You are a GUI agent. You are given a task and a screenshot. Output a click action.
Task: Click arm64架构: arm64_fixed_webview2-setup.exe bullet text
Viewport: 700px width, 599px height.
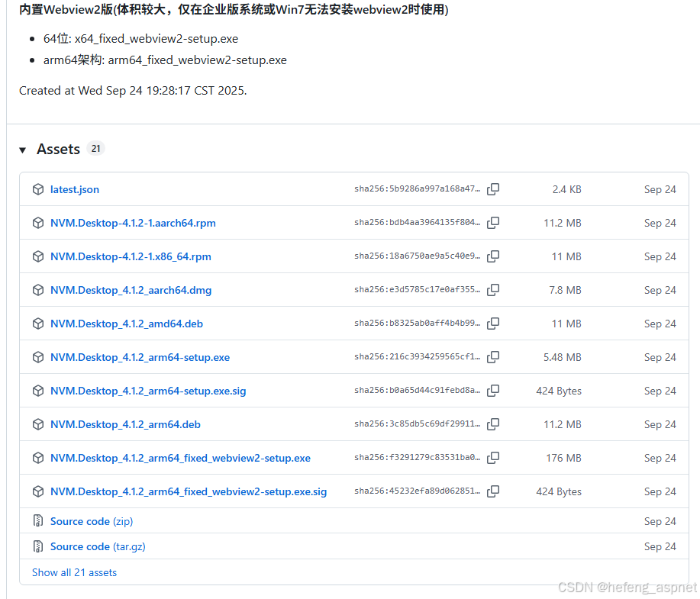click(x=165, y=60)
